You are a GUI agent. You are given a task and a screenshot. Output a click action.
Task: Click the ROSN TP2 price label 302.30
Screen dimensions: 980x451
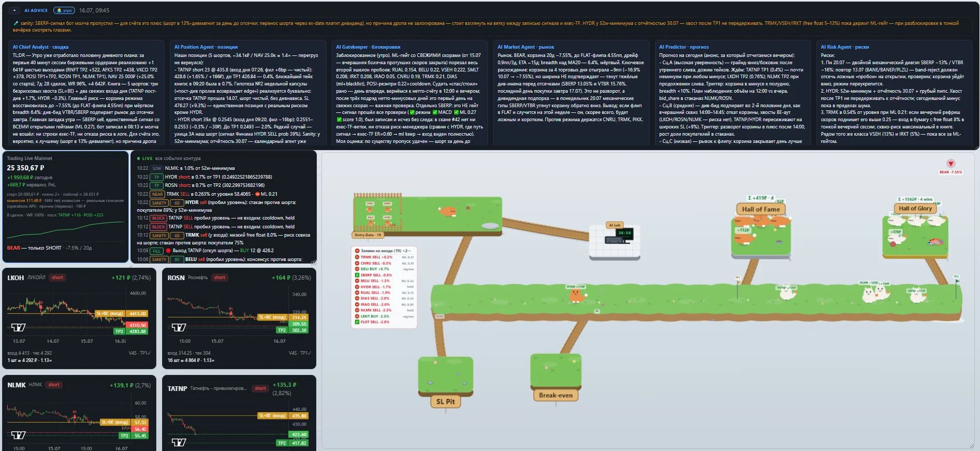pyautogui.click(x=299, y=330)
